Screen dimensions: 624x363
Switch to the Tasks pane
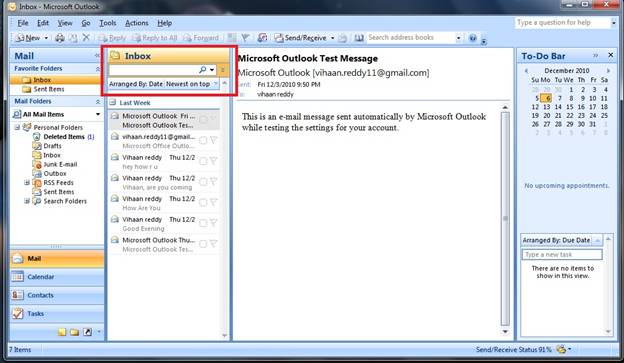[57, 314]
